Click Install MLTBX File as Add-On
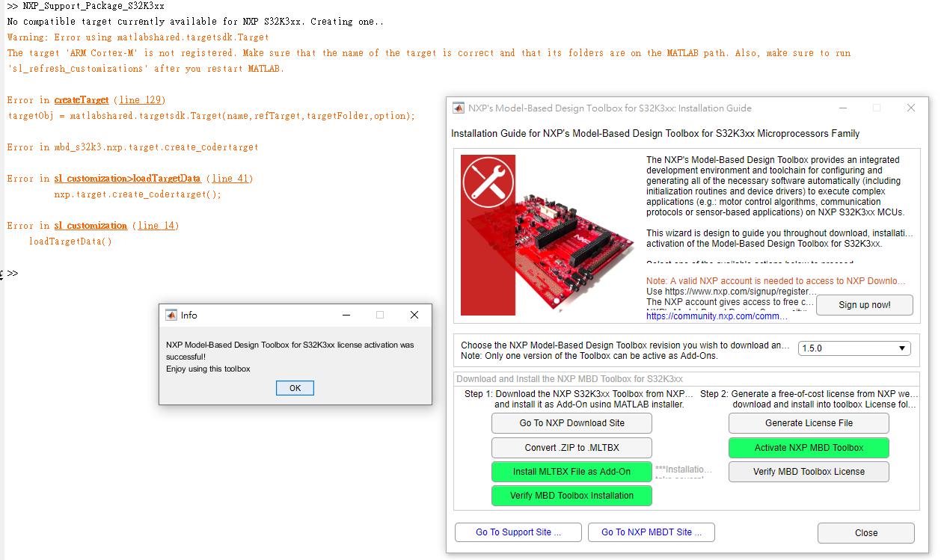Screen dimensions: 950x560 point(571,471)
